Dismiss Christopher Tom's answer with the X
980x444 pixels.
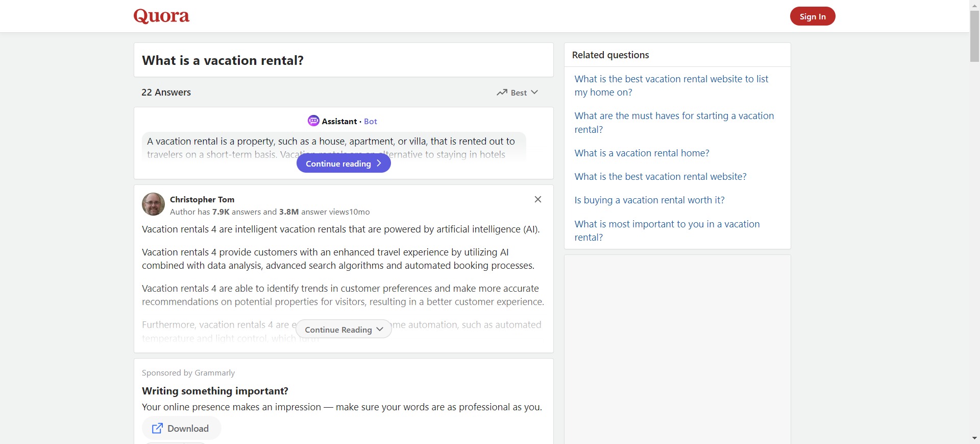tap(537, 199)
